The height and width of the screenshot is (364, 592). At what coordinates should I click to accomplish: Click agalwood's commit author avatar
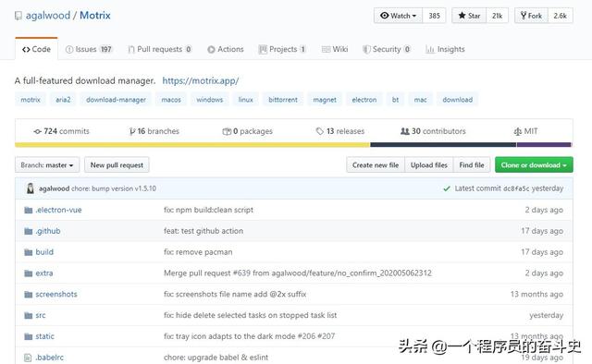point(31,188)
